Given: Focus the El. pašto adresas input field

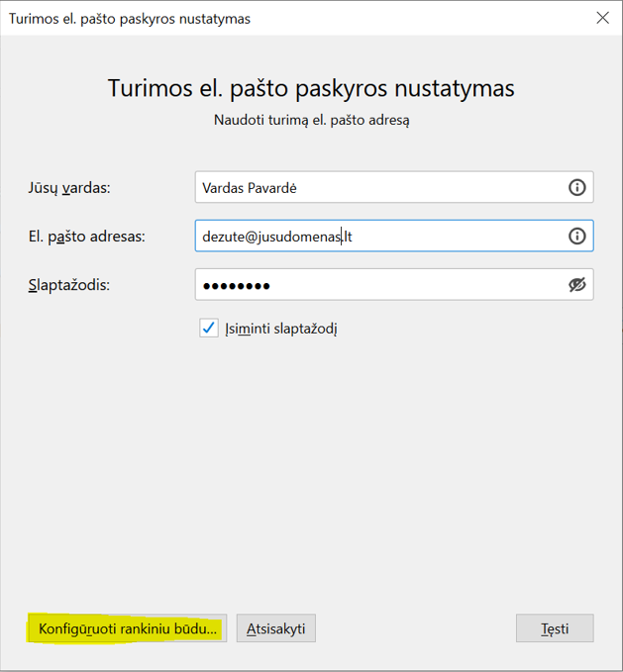Looking at the screenshot, I should (x=394, y=236).
